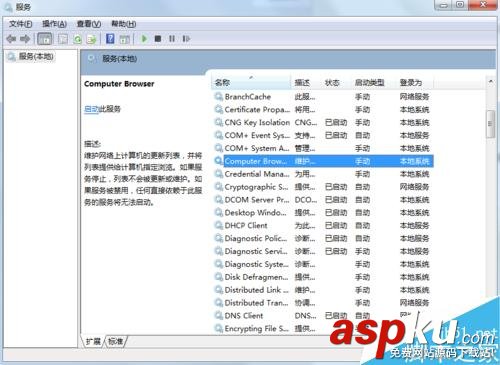Click the 启动 link to start service
The height and width of the screenshot is (365, 500).
[91, 109]
